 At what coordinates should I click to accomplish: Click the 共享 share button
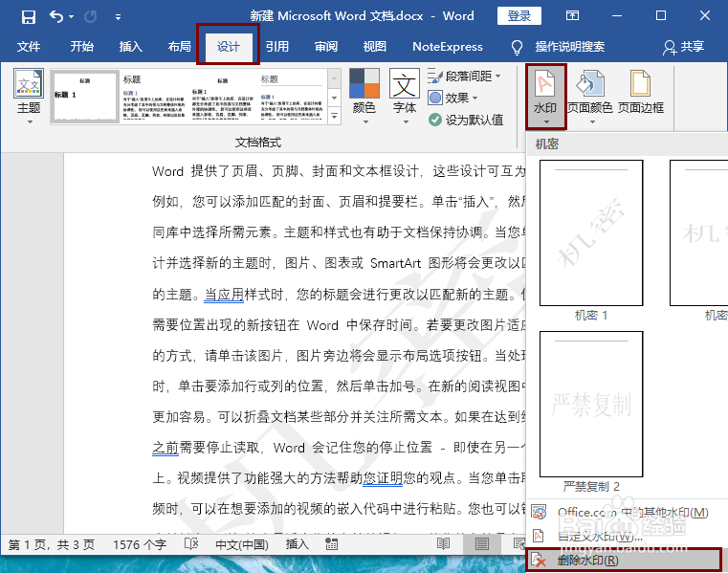(x=683, y=47)
